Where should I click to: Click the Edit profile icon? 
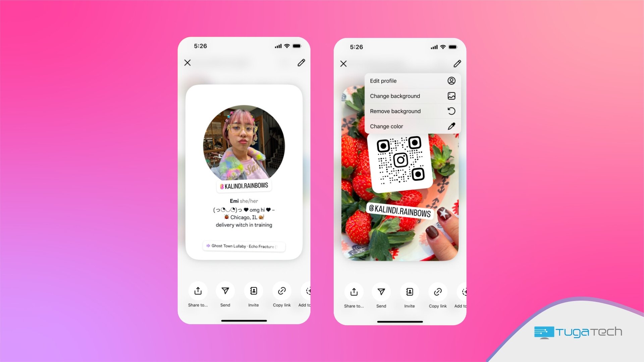click(451, 80)
